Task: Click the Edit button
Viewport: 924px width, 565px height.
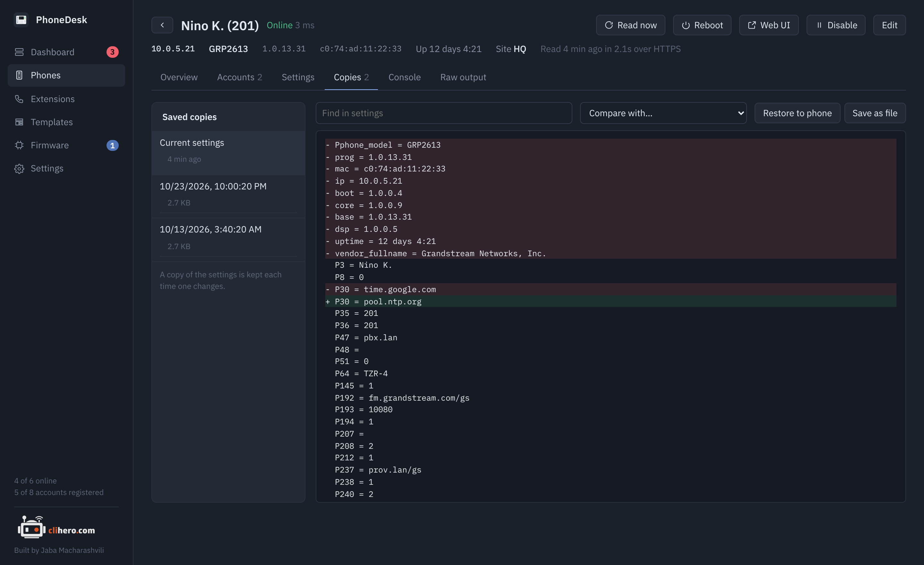Action: pyautogui.click(x=889, y=25)
